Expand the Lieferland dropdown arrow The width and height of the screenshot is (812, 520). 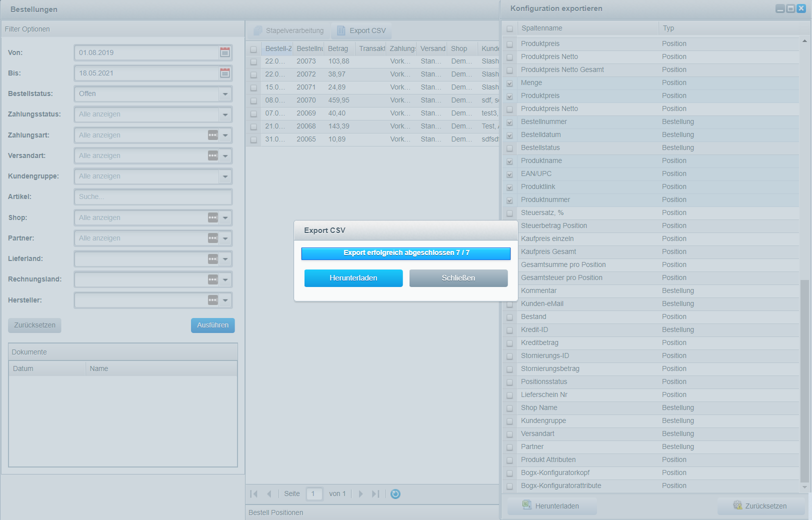[x=225, y=258]
